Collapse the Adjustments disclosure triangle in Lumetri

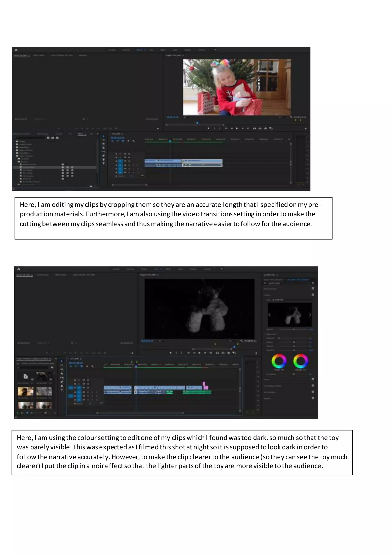[265, 334]
